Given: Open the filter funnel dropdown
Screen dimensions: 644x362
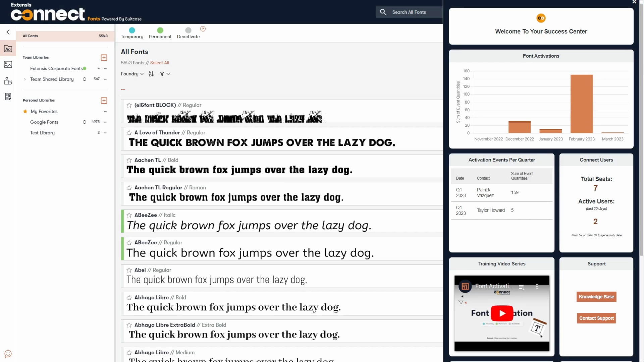Looking at the screenshot, I should [164, 74].
